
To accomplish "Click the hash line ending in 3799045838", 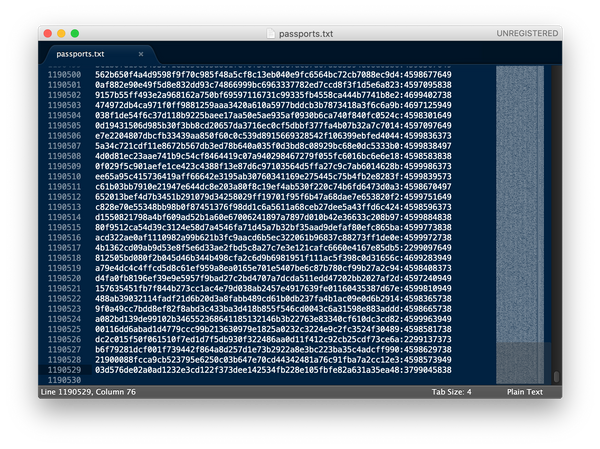I will 273,370.
